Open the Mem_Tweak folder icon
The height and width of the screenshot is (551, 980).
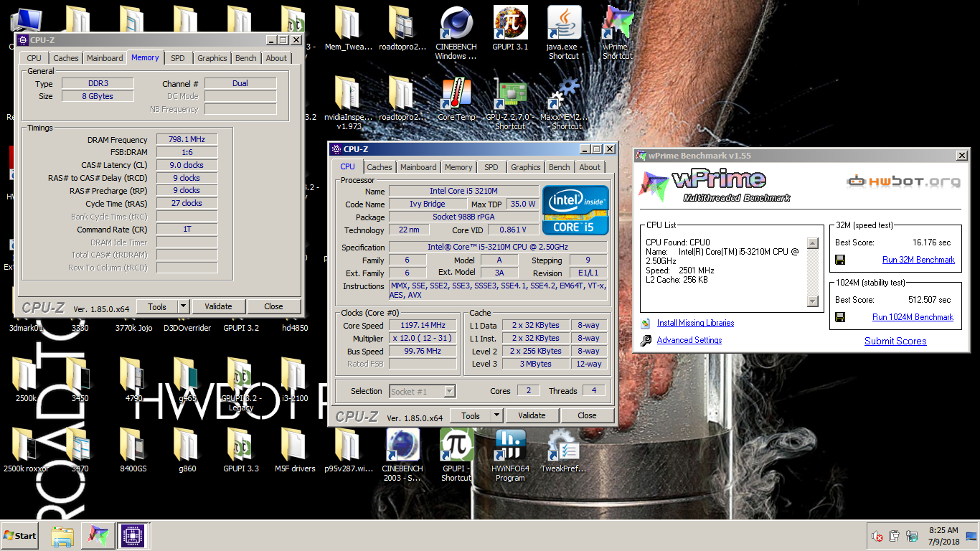(x=347, y=29)
